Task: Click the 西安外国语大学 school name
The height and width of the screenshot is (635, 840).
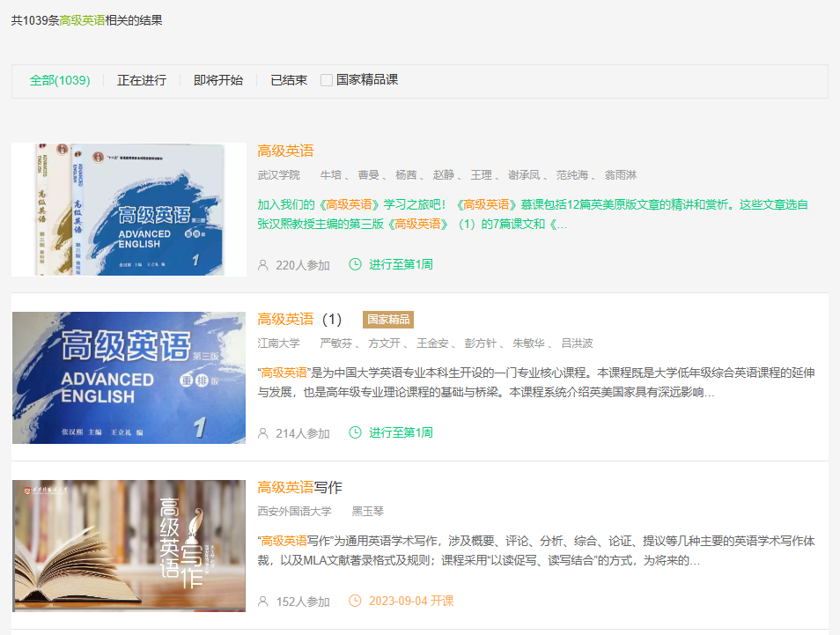Action: click(294, 511)
